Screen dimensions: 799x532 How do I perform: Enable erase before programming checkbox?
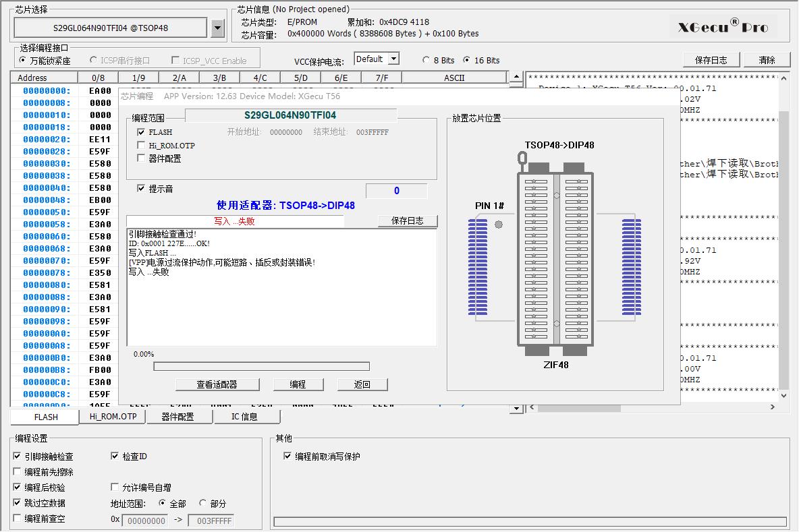17,472
